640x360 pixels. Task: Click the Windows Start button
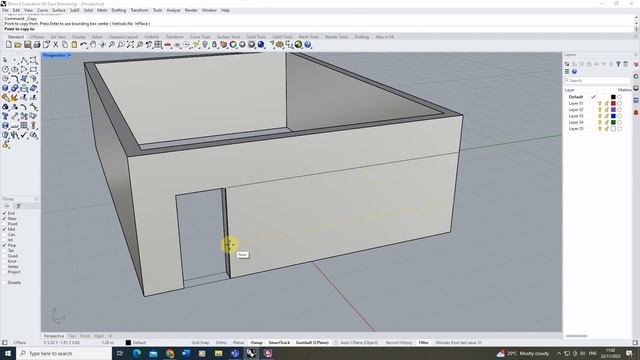pos(8,353)
